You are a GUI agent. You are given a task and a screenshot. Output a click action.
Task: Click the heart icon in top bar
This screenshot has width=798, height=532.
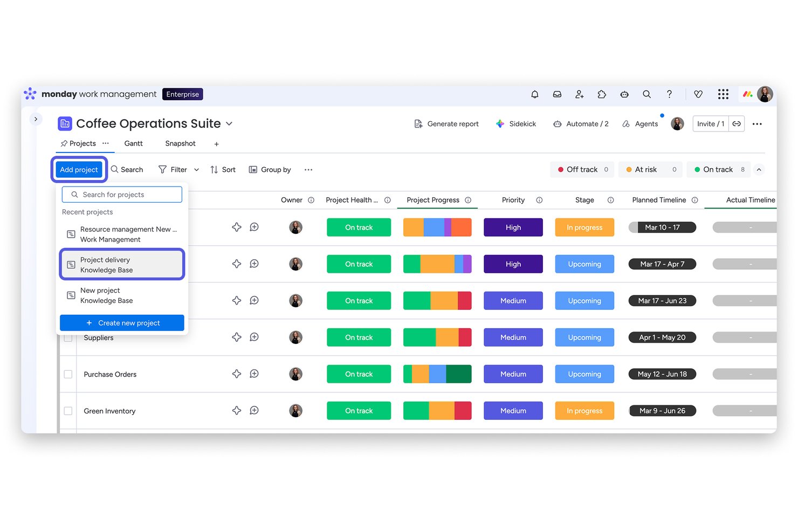click(698, 94)
